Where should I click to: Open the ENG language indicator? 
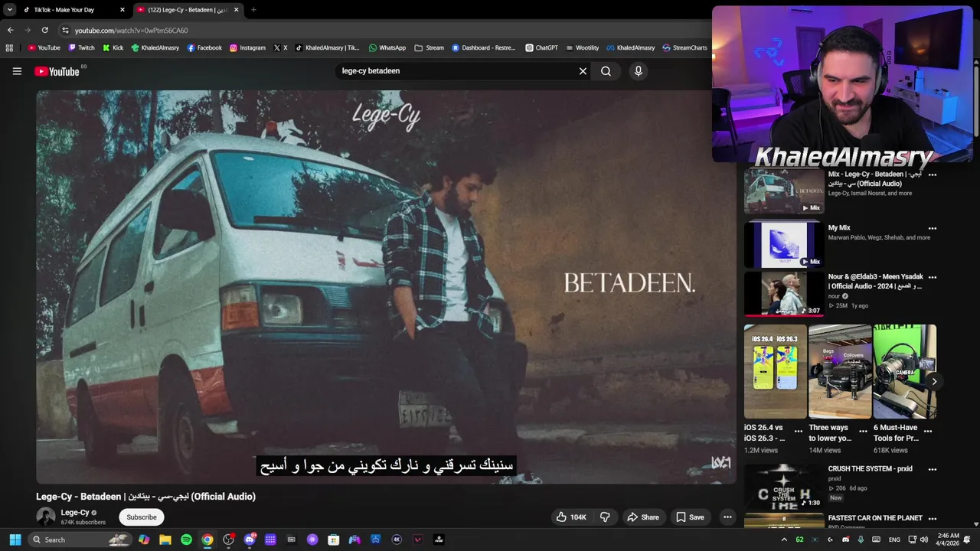tap(894, 540)
